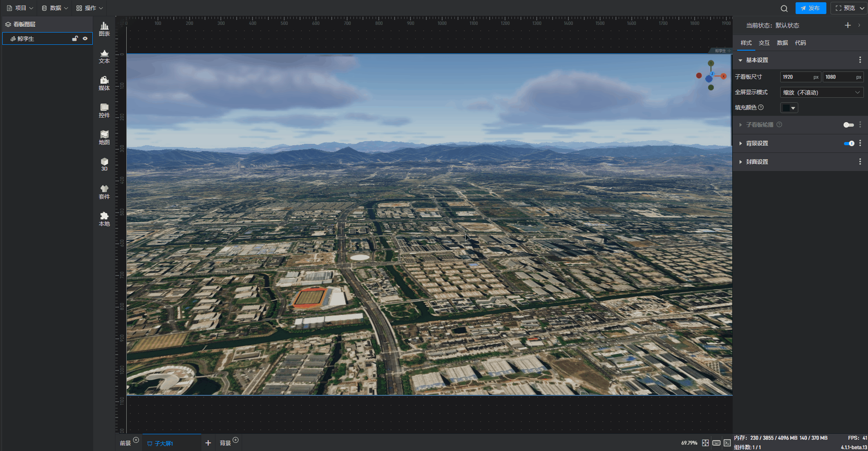868x451 pixels.
Task: Click the 看板图层 panel title
Action: pos(24,24)
